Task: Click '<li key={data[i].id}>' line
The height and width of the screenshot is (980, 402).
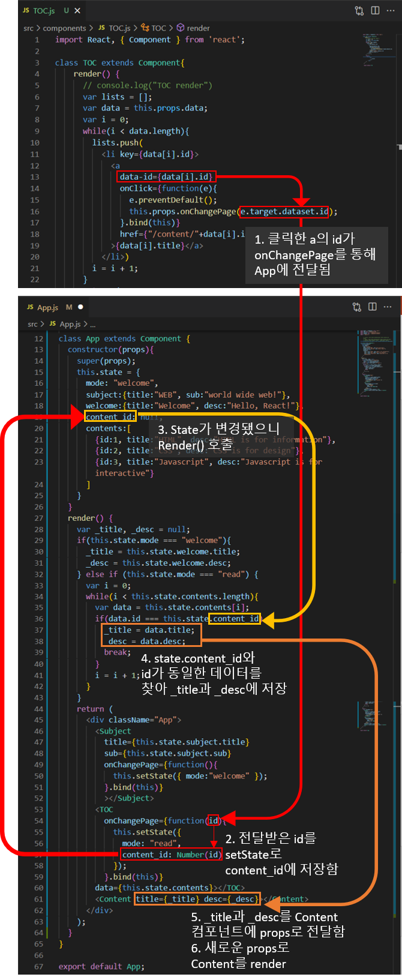Action: 150,154
